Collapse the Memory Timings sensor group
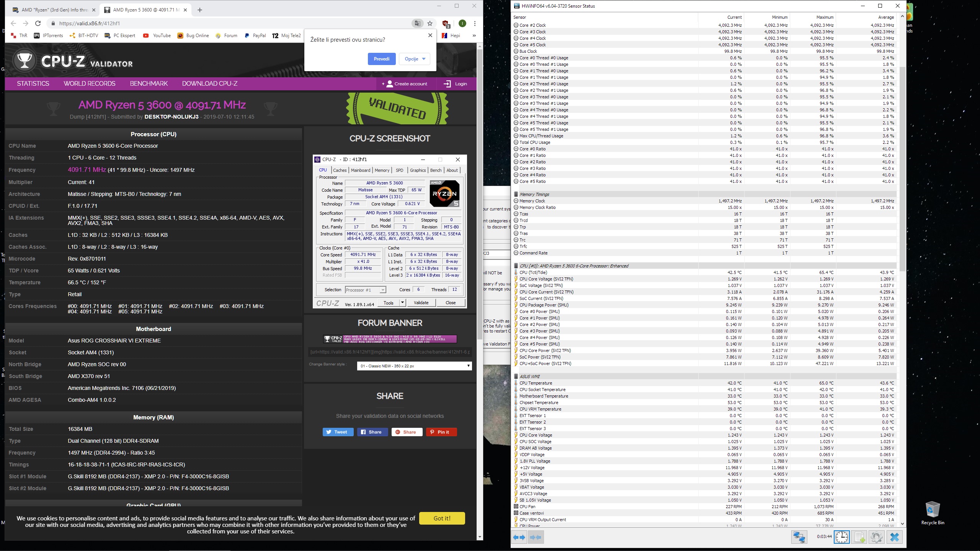 [516, 194]
